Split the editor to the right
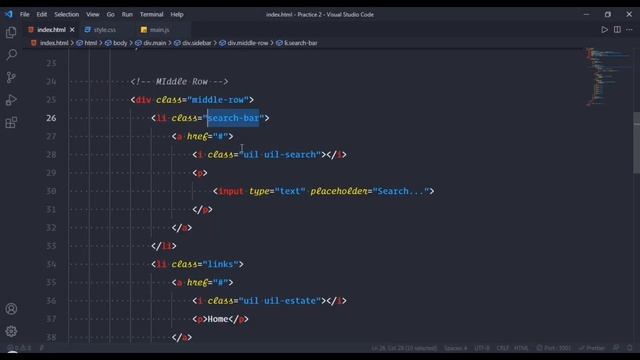Image resolution: width=640 pixels, height=360 pixels. (x=617, y=30)
